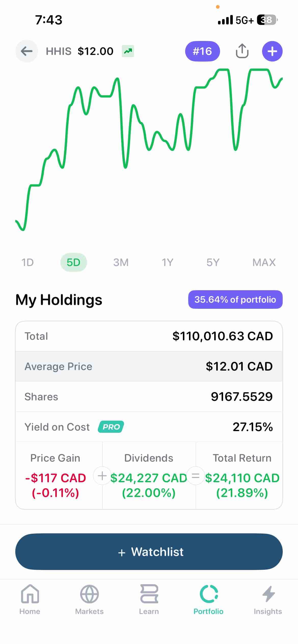This screenshot has width=298, height=644.
Task: Tap the purple plus add button
Action: tap(272, 51)
